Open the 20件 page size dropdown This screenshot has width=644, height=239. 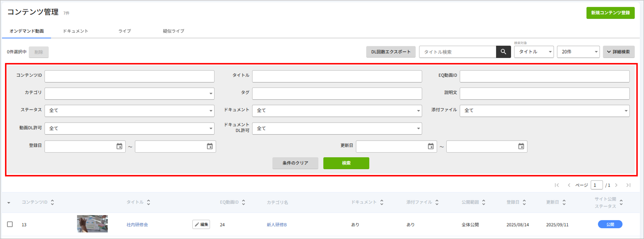tap(578, 52)
